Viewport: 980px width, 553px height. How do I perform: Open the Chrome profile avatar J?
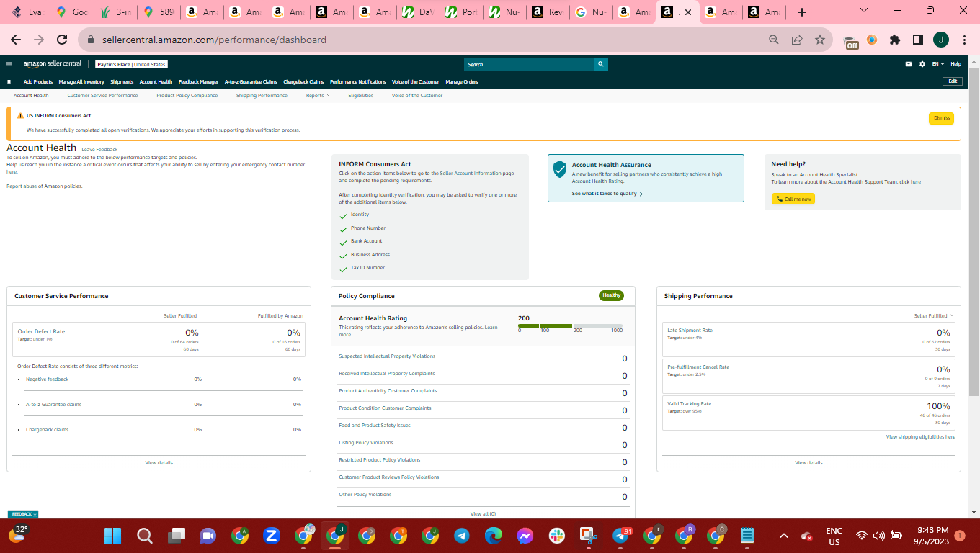point(941,40)
